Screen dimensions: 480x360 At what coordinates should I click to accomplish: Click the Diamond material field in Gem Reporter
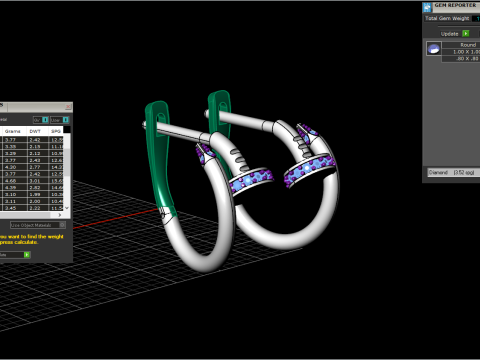454,172
